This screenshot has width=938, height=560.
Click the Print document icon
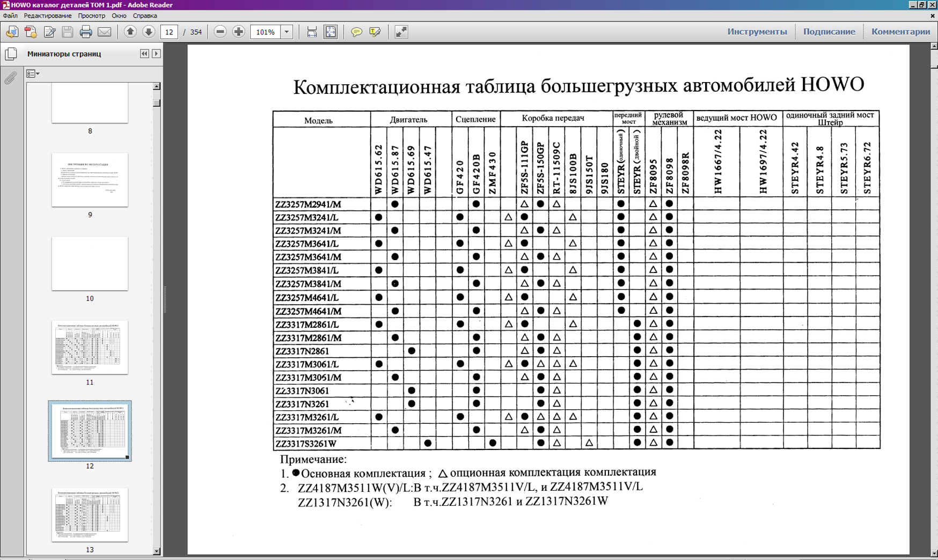coord(86,32)
